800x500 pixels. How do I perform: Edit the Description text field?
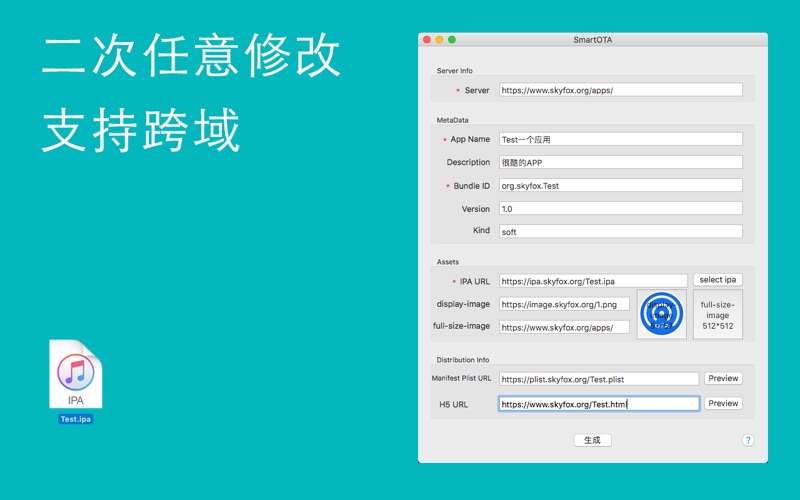(620, 162)
